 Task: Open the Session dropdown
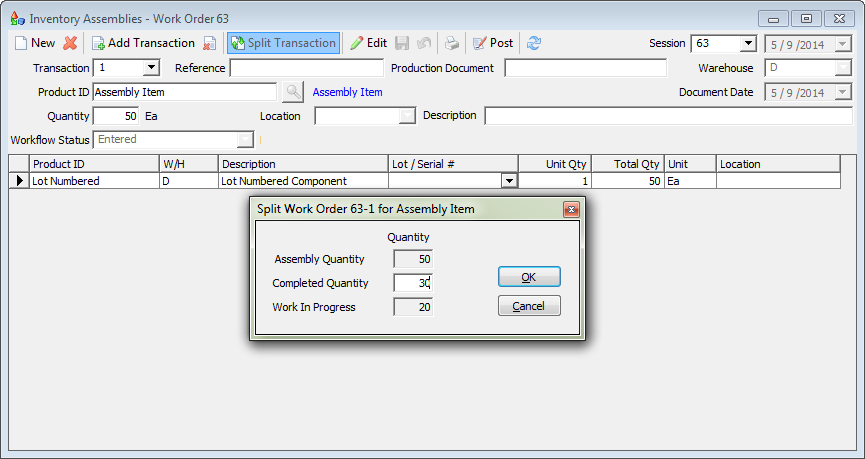coord(747,44)
